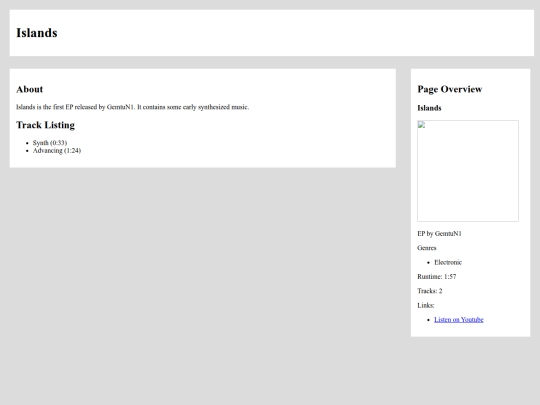Click the Page Overview heading

click(x=450, y=89)
